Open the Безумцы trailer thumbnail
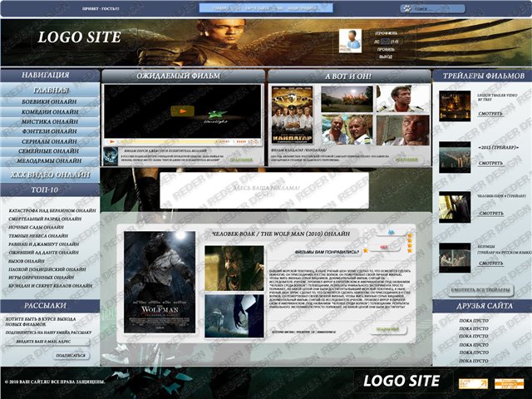The image size is (532, 399). pos(455,258)
